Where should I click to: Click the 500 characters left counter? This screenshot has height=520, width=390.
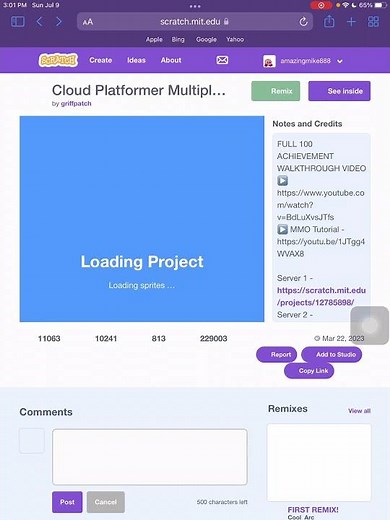pyautogui.click(x=222, y=502)
